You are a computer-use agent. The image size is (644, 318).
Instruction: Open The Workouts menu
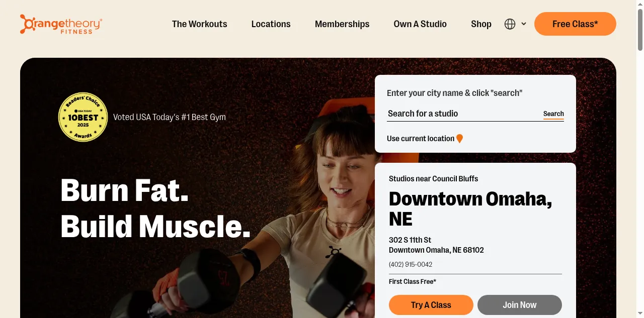[199, 24]
